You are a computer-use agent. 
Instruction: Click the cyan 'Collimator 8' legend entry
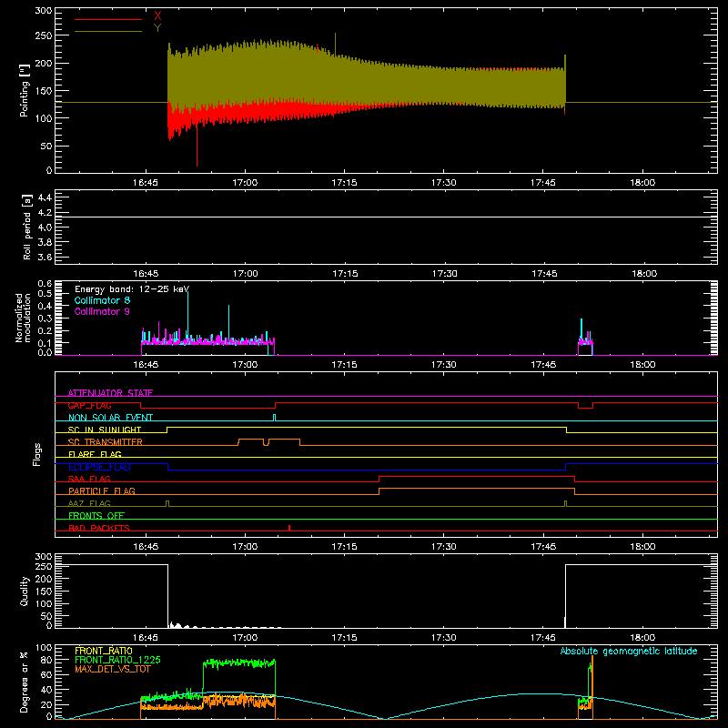(x=102, y=300)
